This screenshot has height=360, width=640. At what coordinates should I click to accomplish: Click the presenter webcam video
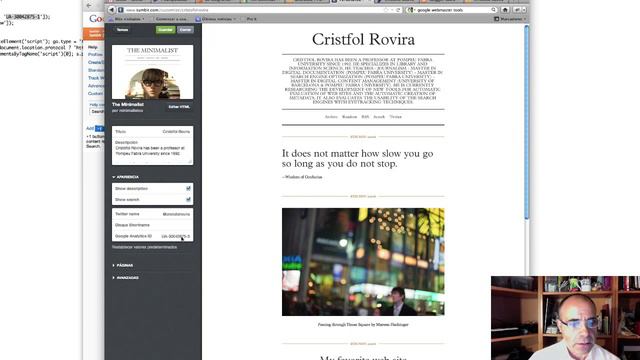pyautogui.click(x=565, y=318)
